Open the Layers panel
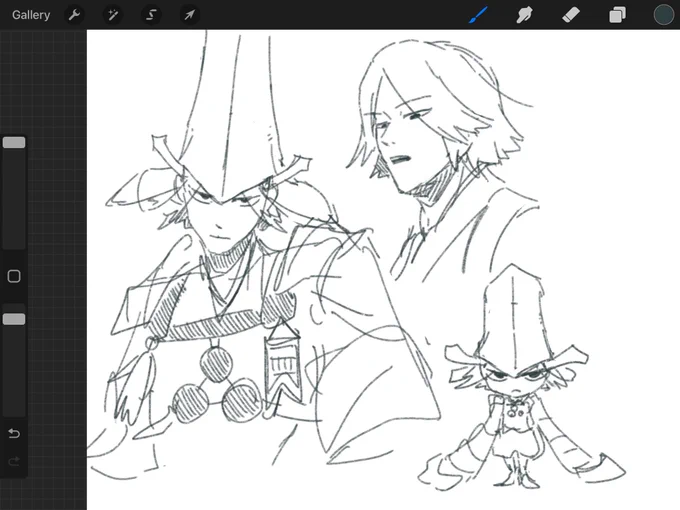This screenshot has height=510, width=680. pos(617,15)
